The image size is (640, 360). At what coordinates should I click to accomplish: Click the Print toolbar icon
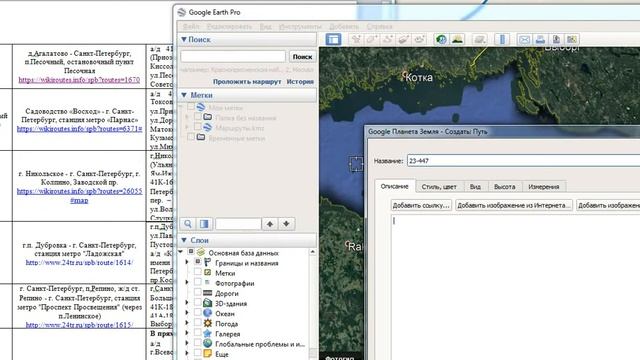[x=540, y=39]
